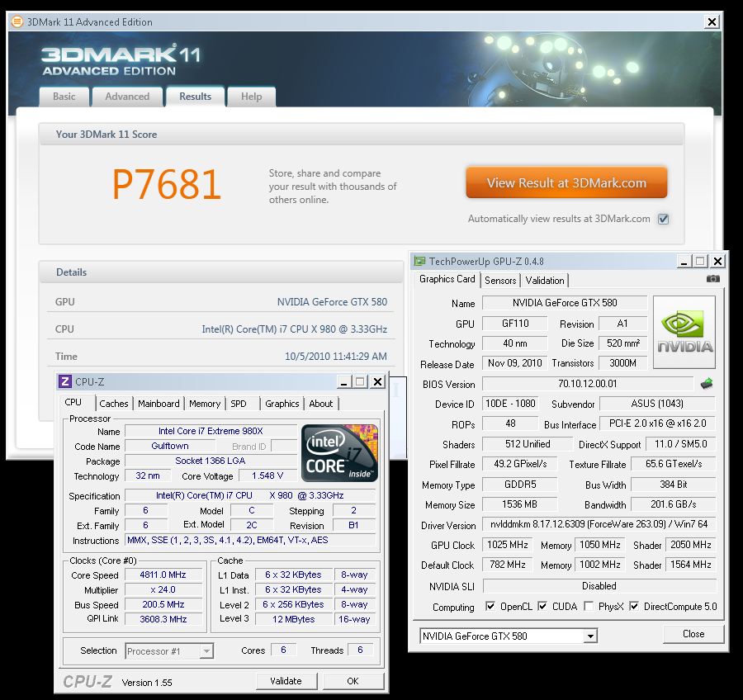The width and height of the screenshot is (743, 700).
Task: Click the CPU-Z title bar icon
Action: [x=64, y=381]
